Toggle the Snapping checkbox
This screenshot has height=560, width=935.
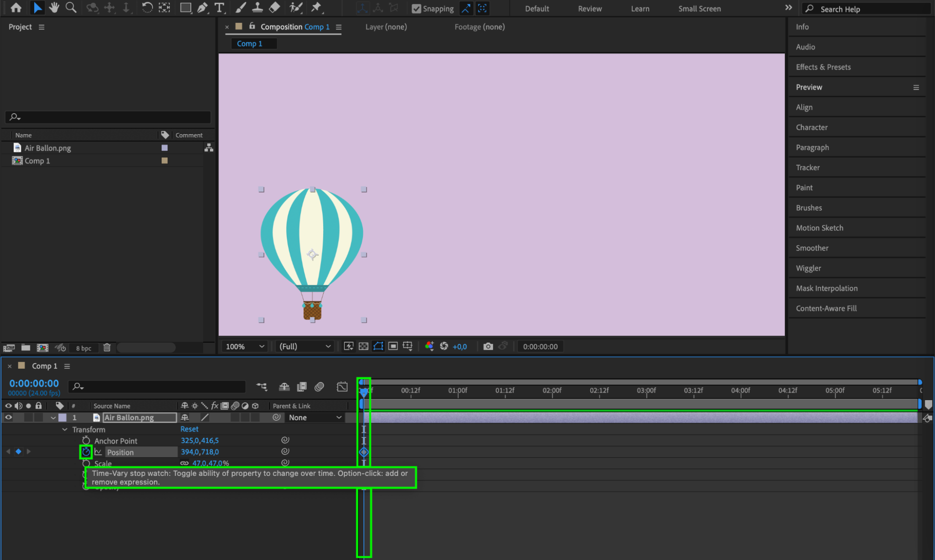click(x=416, y=9)
